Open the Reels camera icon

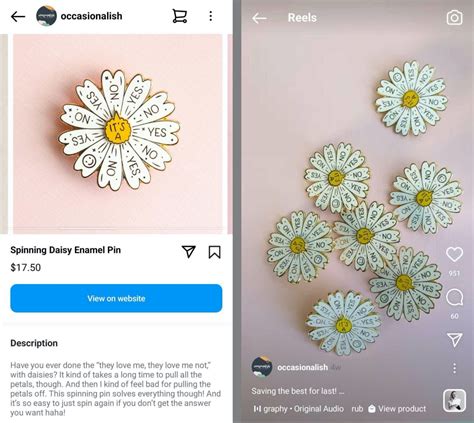454,18
